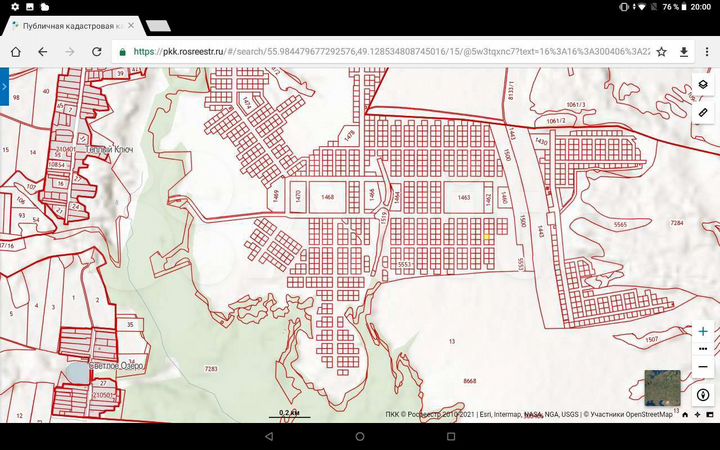720x450 pixels.
Task: Zoom in on the map
Action: (x=703, y=331)
